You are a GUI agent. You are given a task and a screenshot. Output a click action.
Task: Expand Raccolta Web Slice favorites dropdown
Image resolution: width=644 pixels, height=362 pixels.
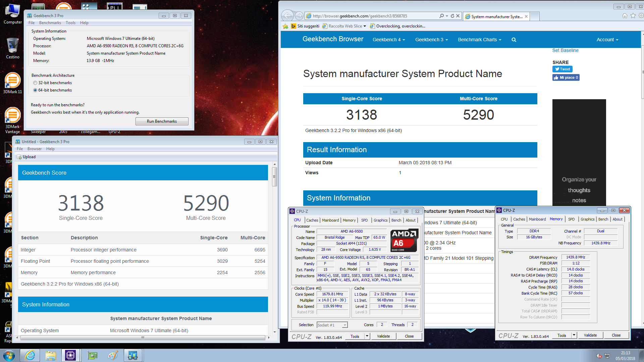365,26
